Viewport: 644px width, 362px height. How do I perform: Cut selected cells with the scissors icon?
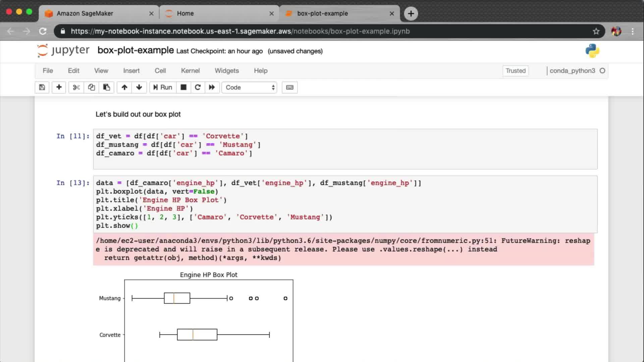pyautogui.click(x=76, y=87)
